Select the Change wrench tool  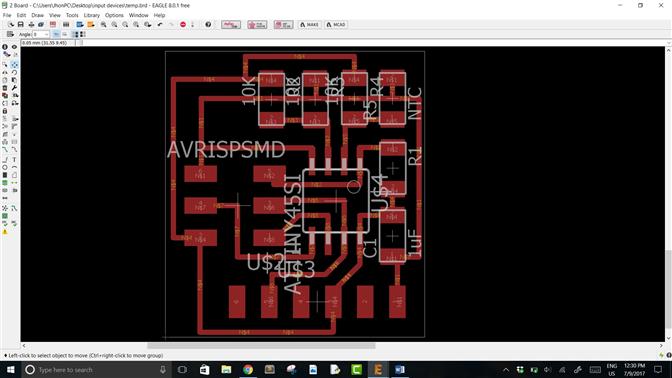[14, 88]
